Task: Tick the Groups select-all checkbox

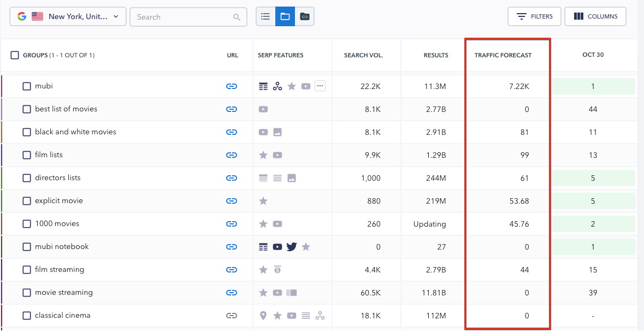Action: (x=15, y=55)
